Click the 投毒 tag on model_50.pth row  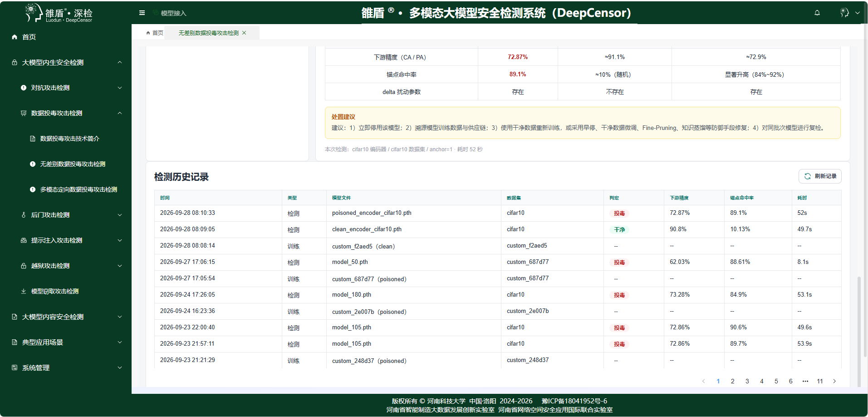[619, 262]
